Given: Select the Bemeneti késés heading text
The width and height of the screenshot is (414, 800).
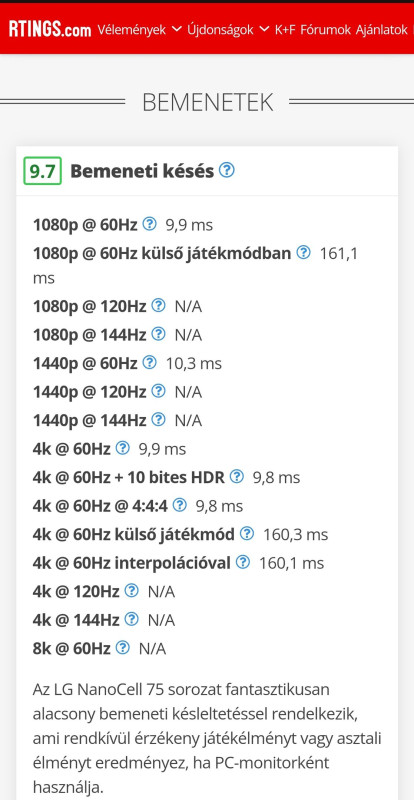Looking at the screenshot, I should click(x=142, y=171).
